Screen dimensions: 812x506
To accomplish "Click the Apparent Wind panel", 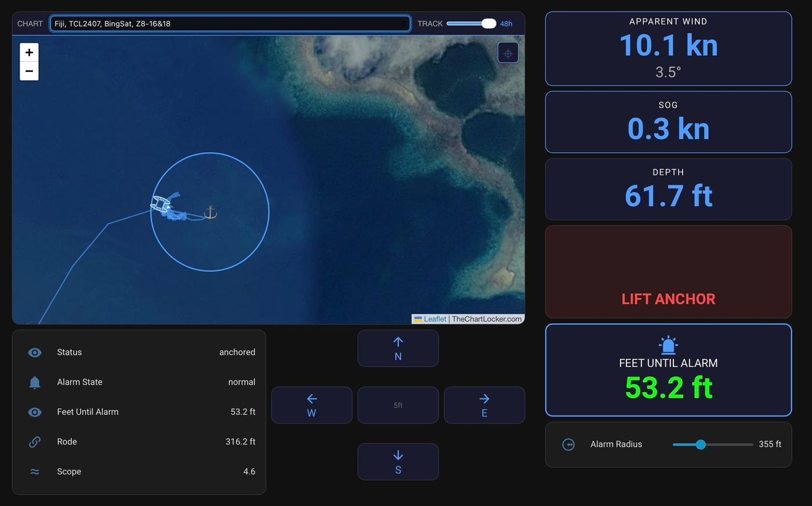I will click(x=668, y=49).
